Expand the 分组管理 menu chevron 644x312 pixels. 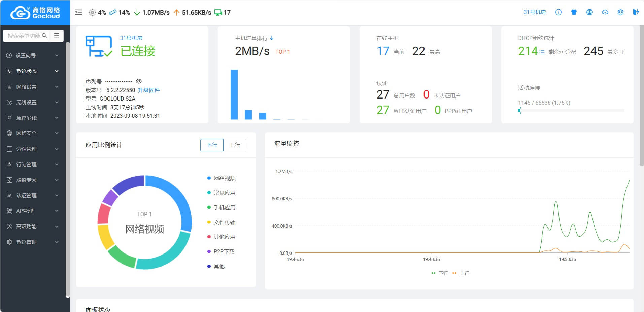[x=57, y=149]
